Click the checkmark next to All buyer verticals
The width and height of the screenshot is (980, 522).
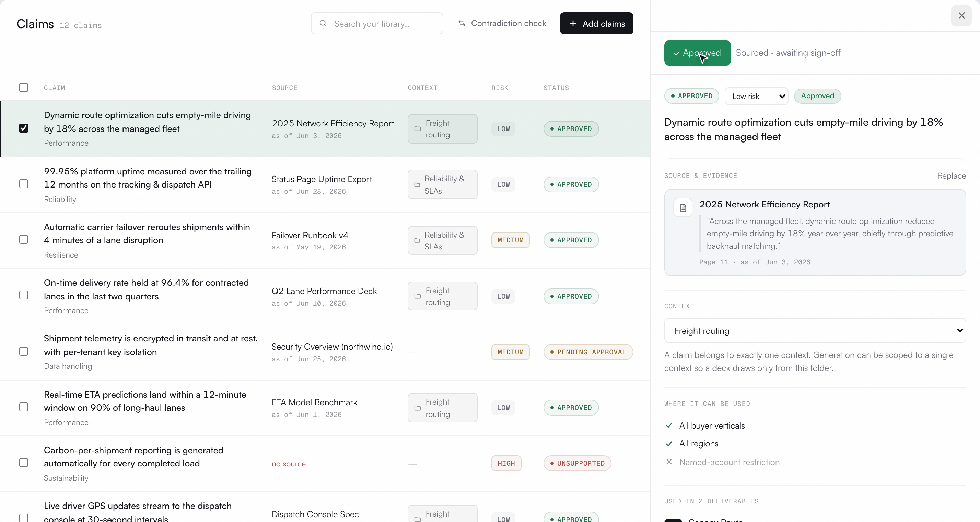point(669,425)
